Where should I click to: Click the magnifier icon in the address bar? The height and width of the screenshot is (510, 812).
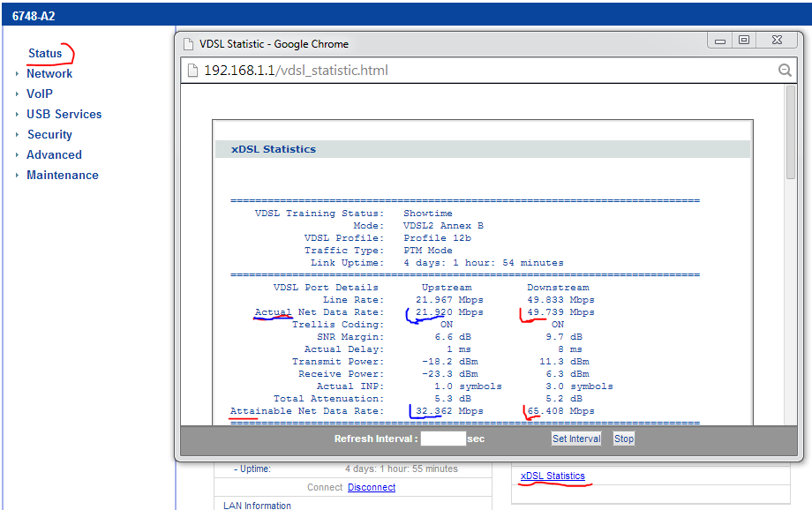[784, 71]
